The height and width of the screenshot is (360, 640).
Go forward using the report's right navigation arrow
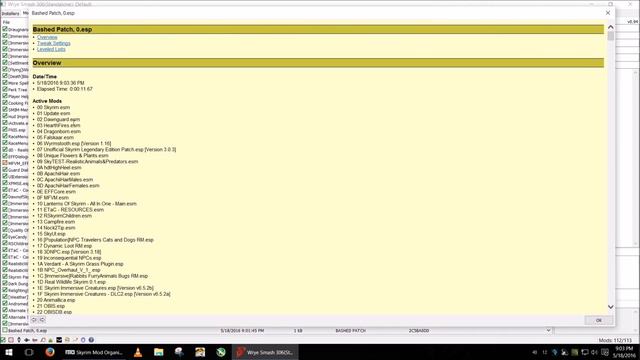[42, 320]
